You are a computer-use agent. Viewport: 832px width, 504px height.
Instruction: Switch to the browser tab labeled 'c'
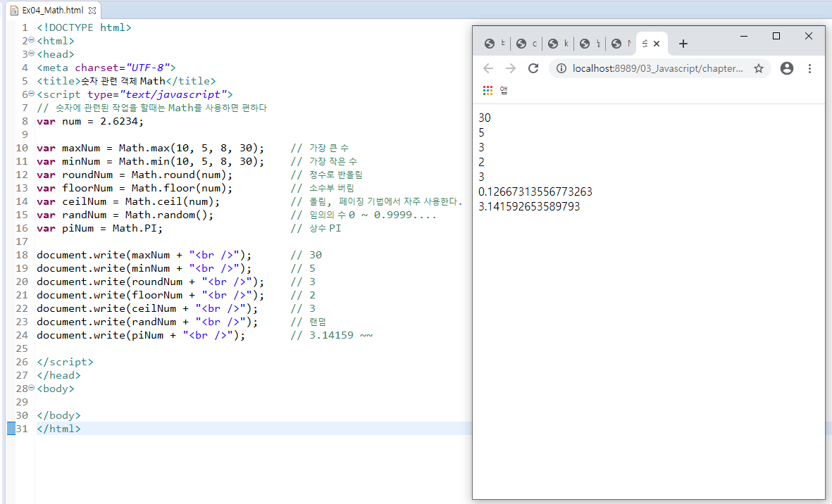pyautogui.click(x=526, y=44)
